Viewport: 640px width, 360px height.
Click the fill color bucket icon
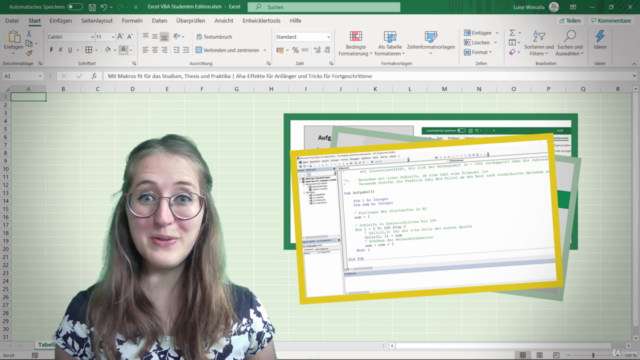pyautogui.click(x=107, y=50)
